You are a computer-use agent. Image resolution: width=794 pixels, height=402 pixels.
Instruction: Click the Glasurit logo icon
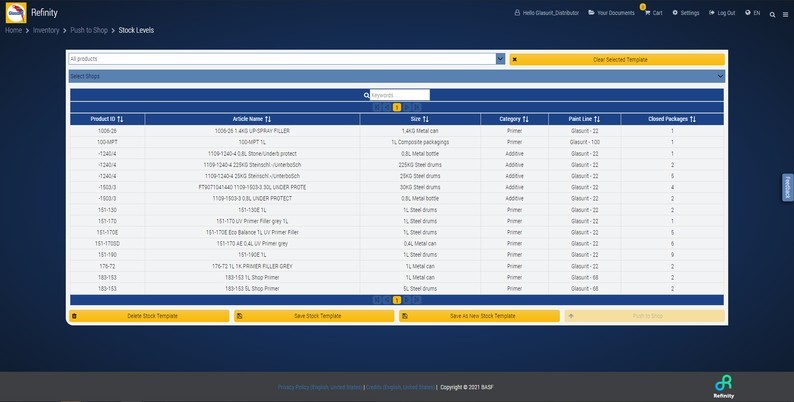click(x=16, y=13)
